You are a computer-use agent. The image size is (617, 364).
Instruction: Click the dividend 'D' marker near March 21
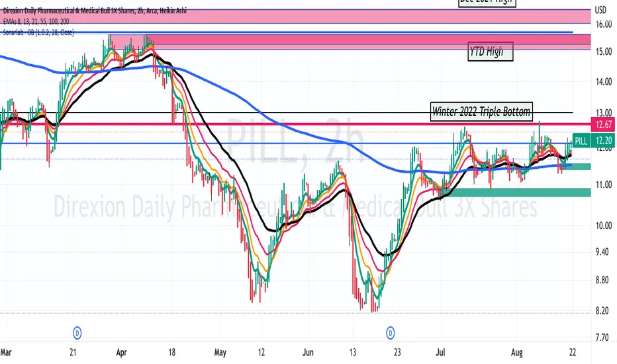[x=77, y=334]
